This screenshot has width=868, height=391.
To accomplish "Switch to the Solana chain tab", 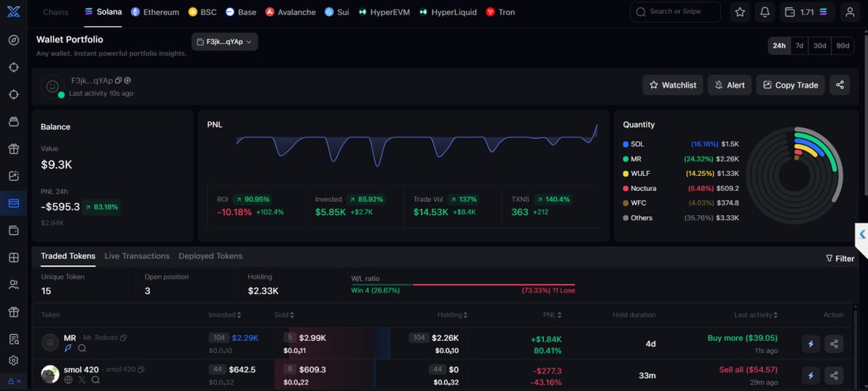I will [103, 12].
